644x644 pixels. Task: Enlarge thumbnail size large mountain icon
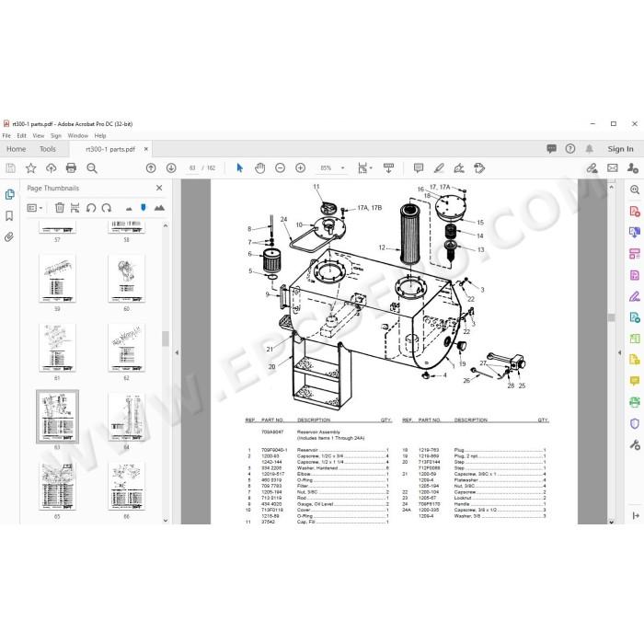(159, 208)
